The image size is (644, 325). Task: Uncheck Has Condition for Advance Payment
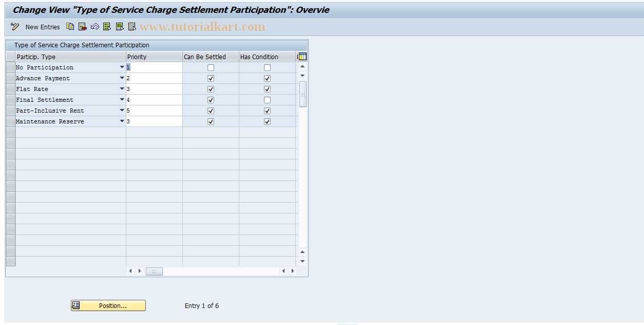click(x=267, y=78)
